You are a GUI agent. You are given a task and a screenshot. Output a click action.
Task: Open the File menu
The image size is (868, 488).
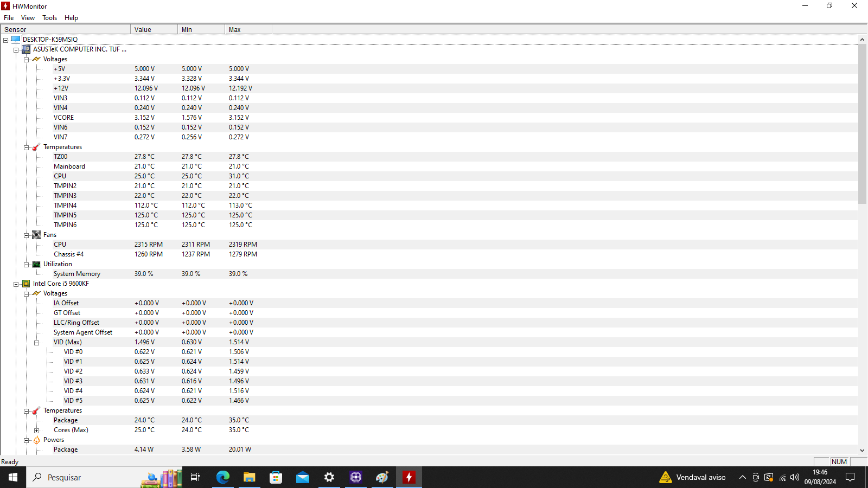[9, 18]
